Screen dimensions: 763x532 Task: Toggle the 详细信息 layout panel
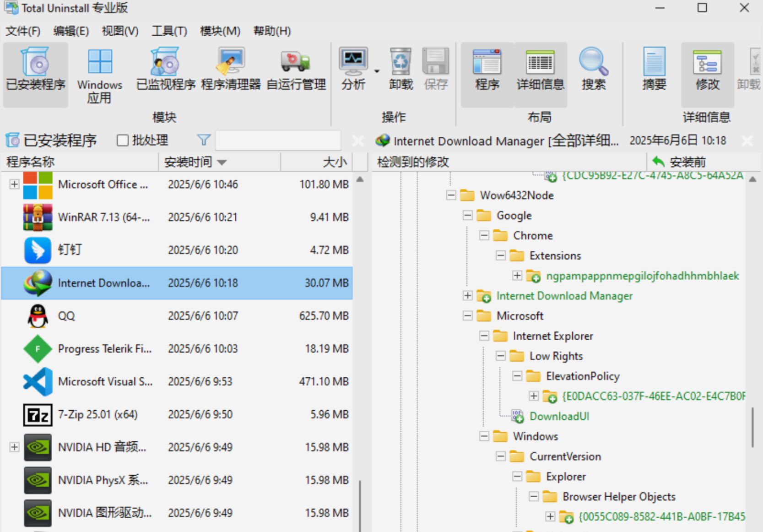pos(540,70)
